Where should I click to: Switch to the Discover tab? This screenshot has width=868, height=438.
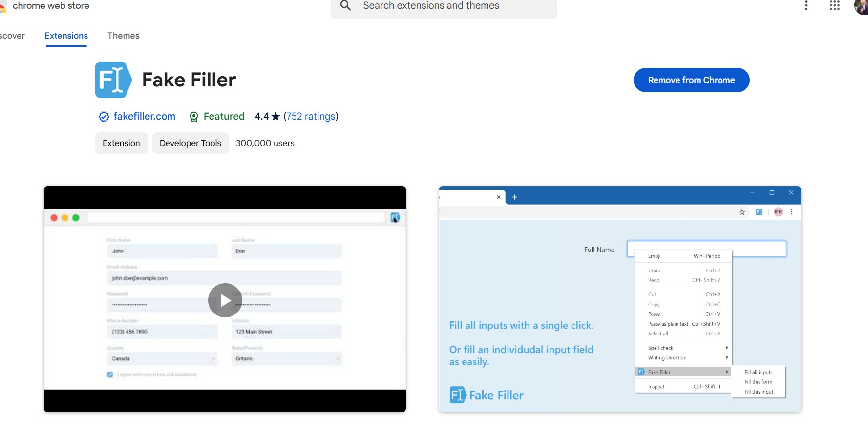click(x=12, y=36)
